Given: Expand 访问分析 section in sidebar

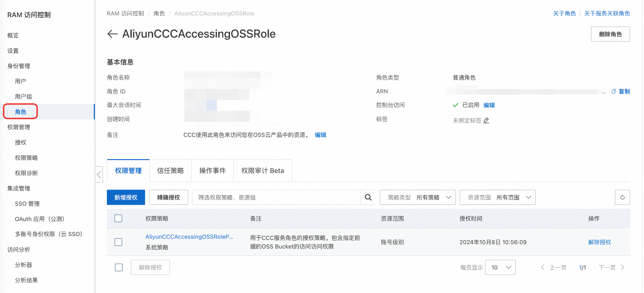Looking at the screenshot, I should click(x=19, y=250).
